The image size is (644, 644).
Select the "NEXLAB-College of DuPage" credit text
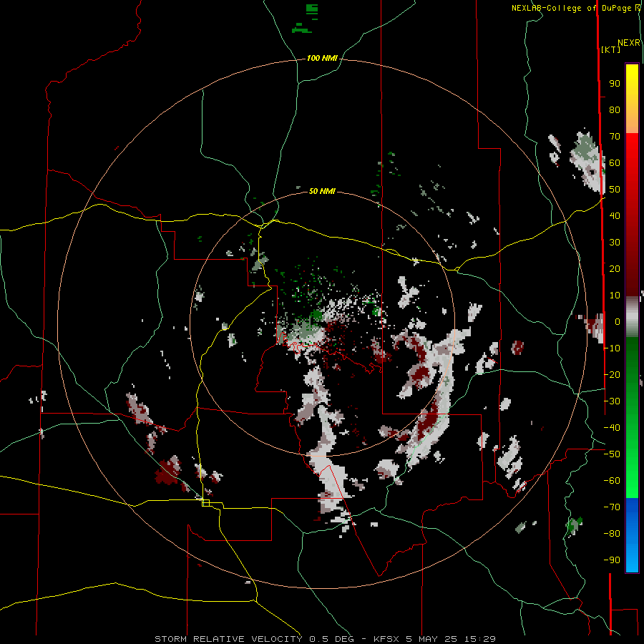(x=571, y=8)
